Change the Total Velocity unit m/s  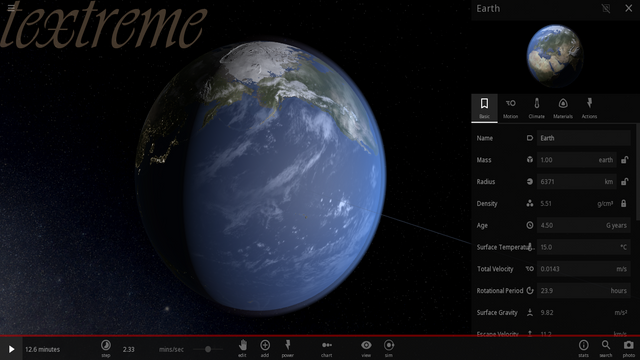coord(621,269)
